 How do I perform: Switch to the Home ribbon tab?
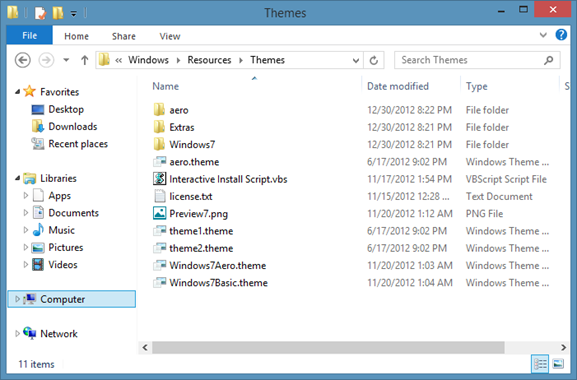pos(76,36)
